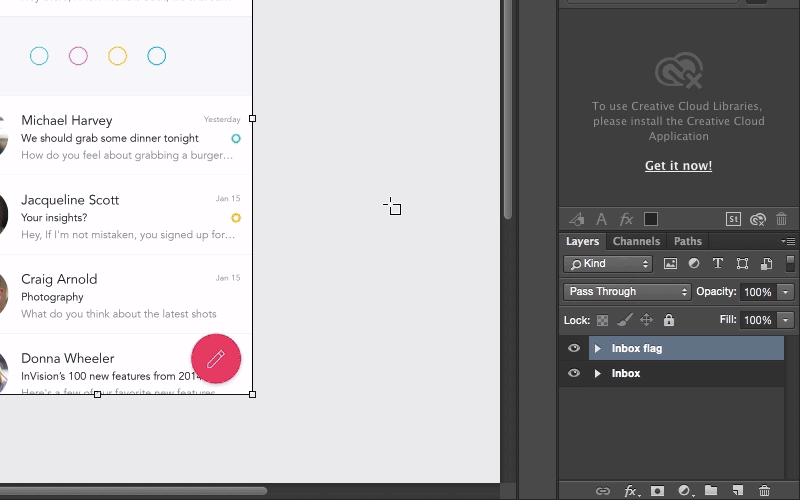
Task: Open the Layers panel flyout menu
Action: click(788, 241)
